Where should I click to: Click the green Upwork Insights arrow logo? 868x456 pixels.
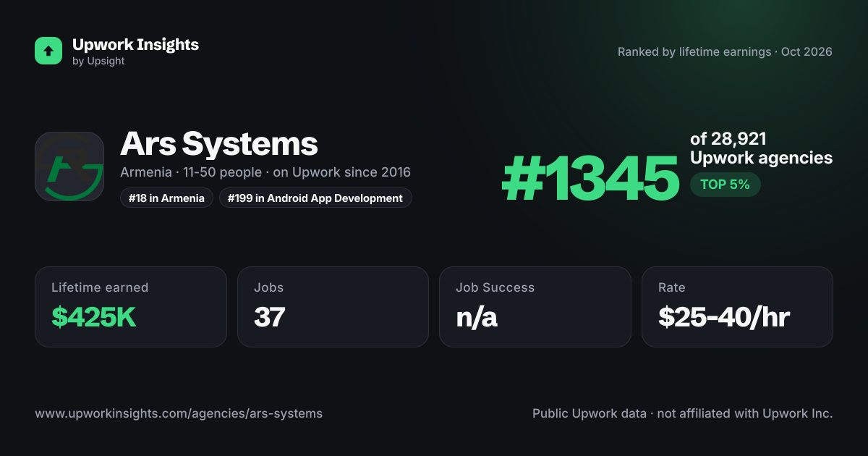(x=48, y=51)
